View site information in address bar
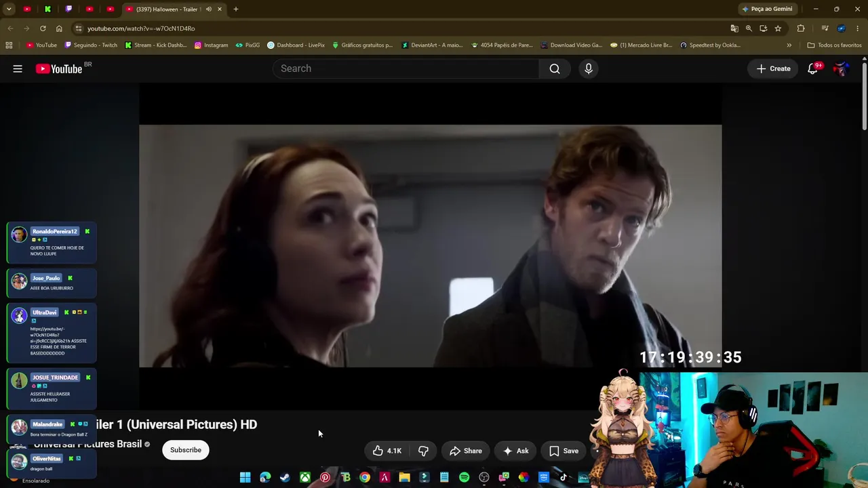 79,28
